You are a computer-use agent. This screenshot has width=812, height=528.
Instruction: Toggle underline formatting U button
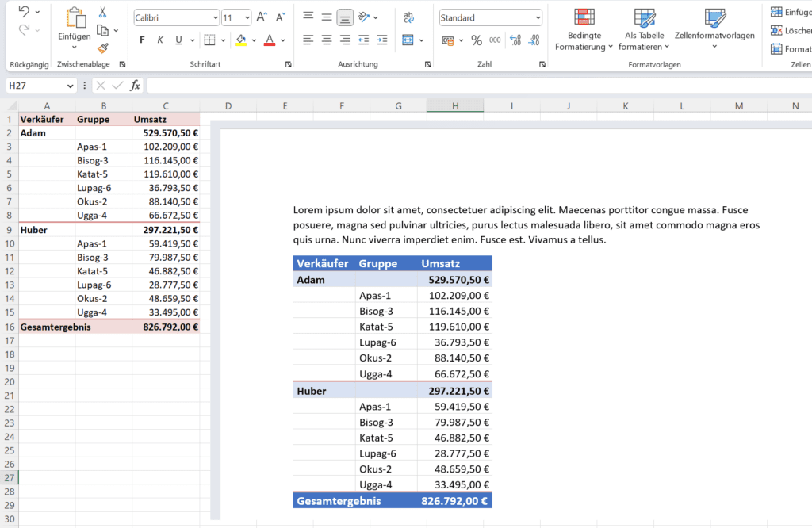(178, 40)
